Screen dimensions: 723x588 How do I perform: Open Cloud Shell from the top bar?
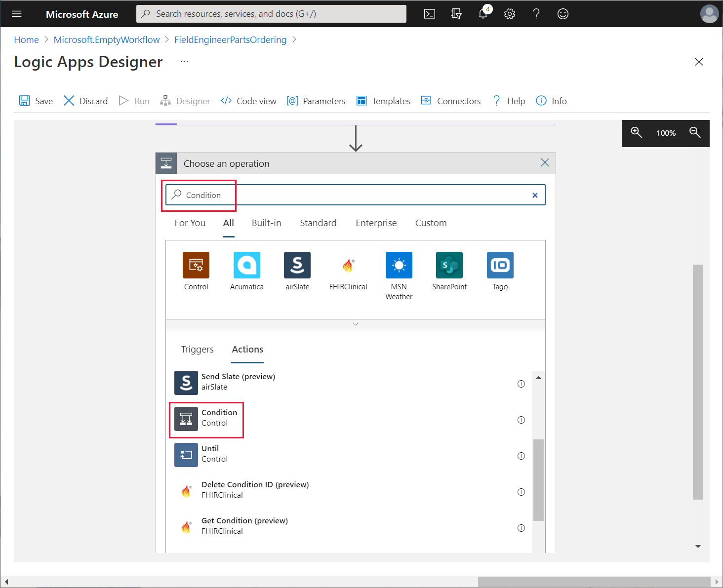(430, 14)
